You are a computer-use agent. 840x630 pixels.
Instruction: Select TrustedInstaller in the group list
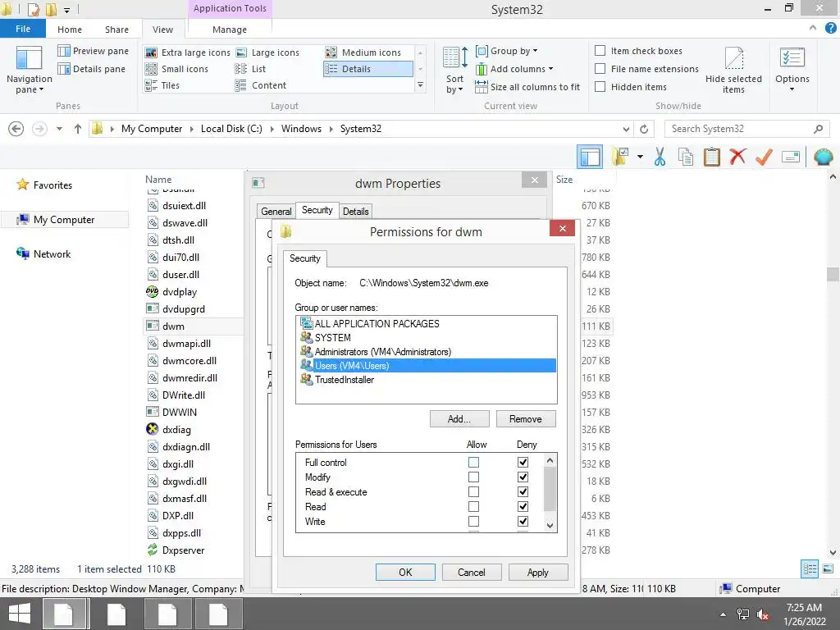pos(426,380)
